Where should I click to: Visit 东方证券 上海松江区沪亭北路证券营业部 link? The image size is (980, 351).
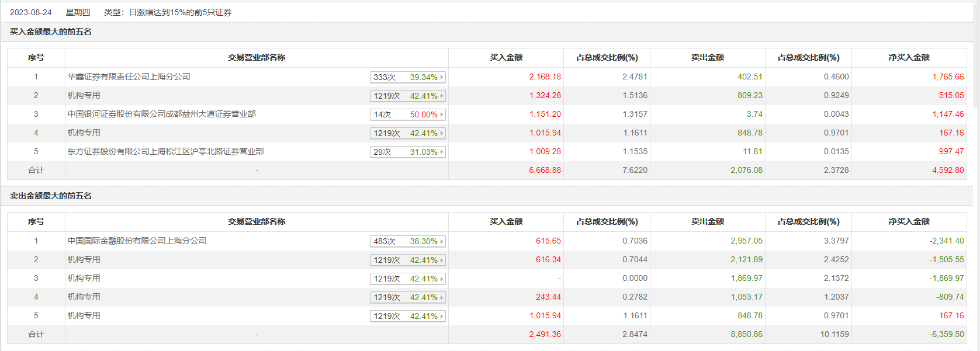pyautogui.click(x=165, y=151)
